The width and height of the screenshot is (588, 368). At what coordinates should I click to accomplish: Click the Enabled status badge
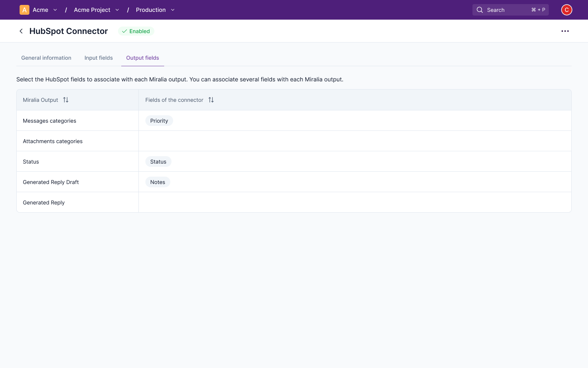[x=136, y=31]
